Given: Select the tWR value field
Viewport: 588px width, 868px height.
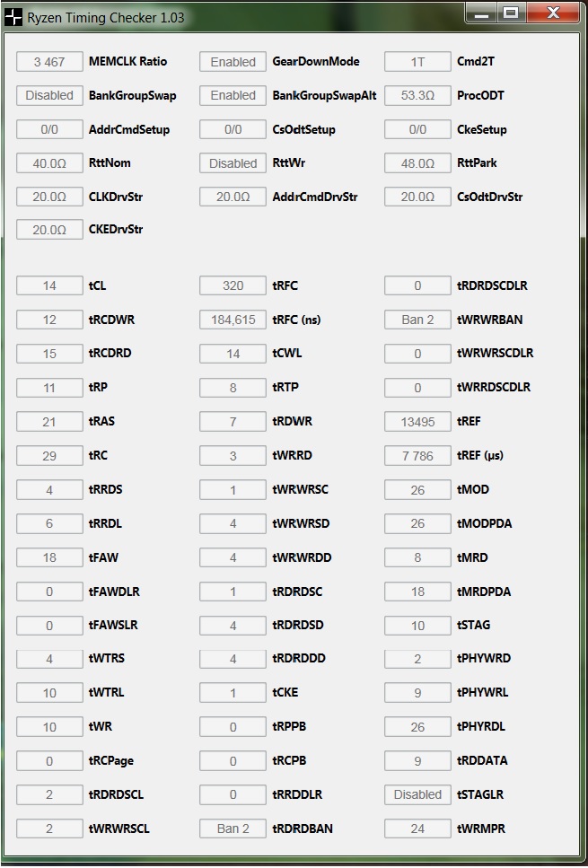Looking at the screenshot, I should 49,727.
